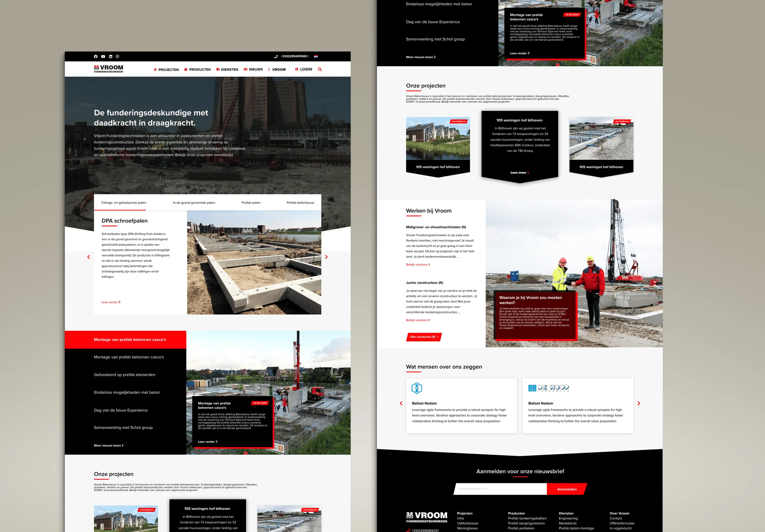Click the Vroom logo in the footer

click(427, 517)
